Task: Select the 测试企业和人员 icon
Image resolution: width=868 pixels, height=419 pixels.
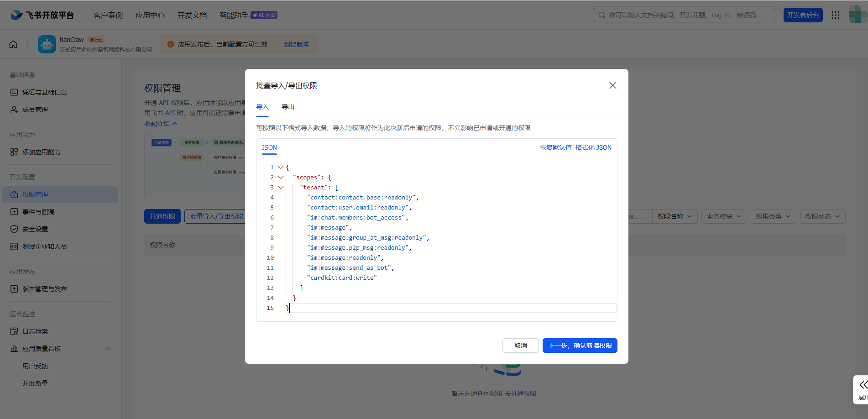Action: point(14,246)
